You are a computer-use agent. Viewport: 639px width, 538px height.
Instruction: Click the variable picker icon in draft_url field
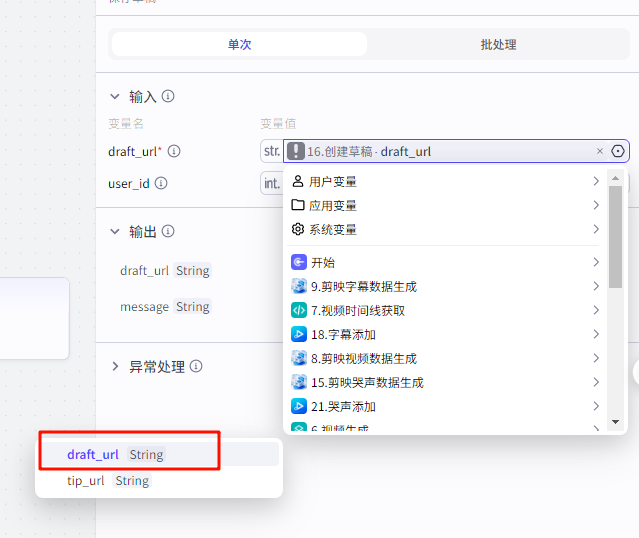[x=618, y=151]
